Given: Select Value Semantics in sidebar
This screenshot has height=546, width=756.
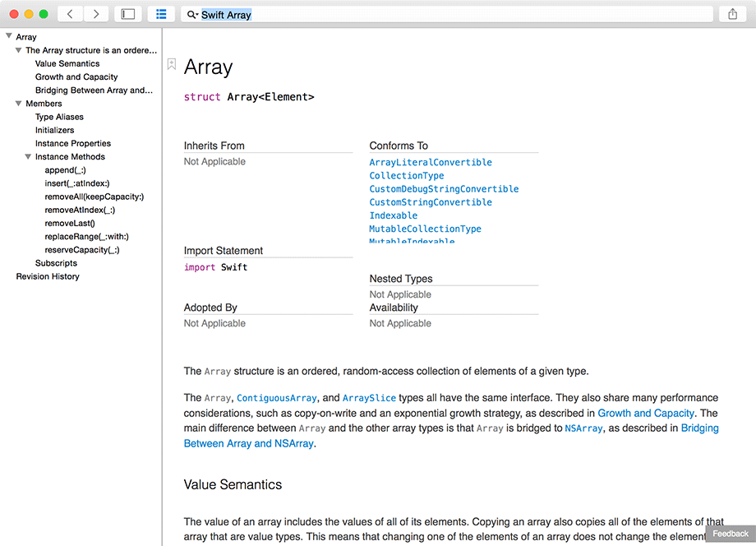Looking at the screenshot, I should pyautogui.click(x=67, y=63).
